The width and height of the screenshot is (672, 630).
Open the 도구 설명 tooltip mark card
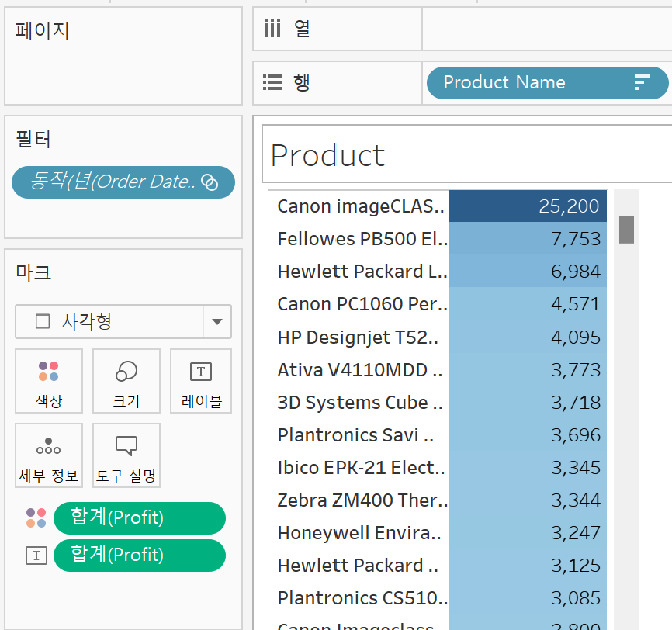click(126, 455)
